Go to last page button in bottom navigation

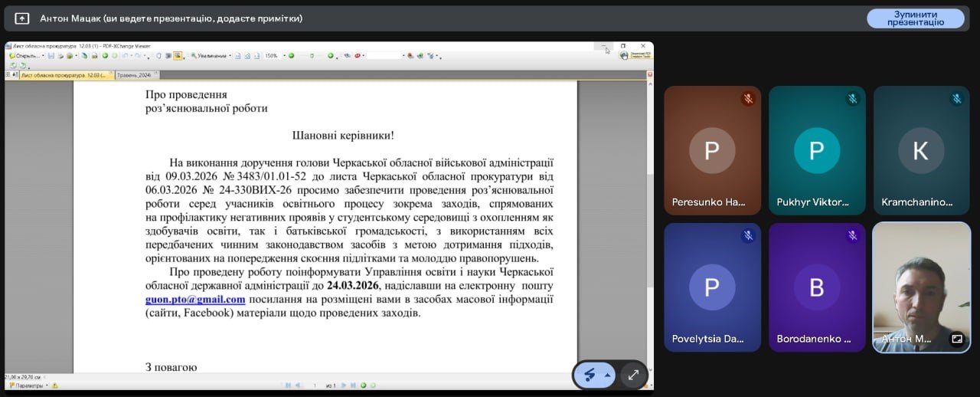click(353, 386)
